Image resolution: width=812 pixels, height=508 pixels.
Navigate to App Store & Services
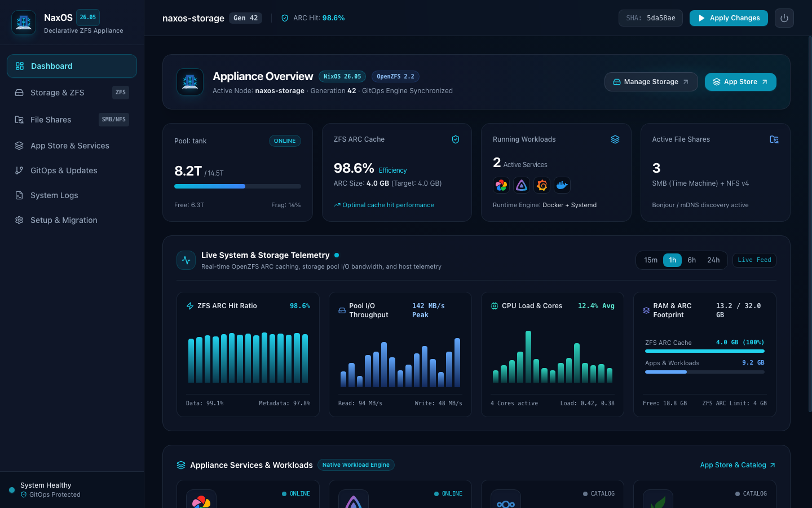[72, 146]
